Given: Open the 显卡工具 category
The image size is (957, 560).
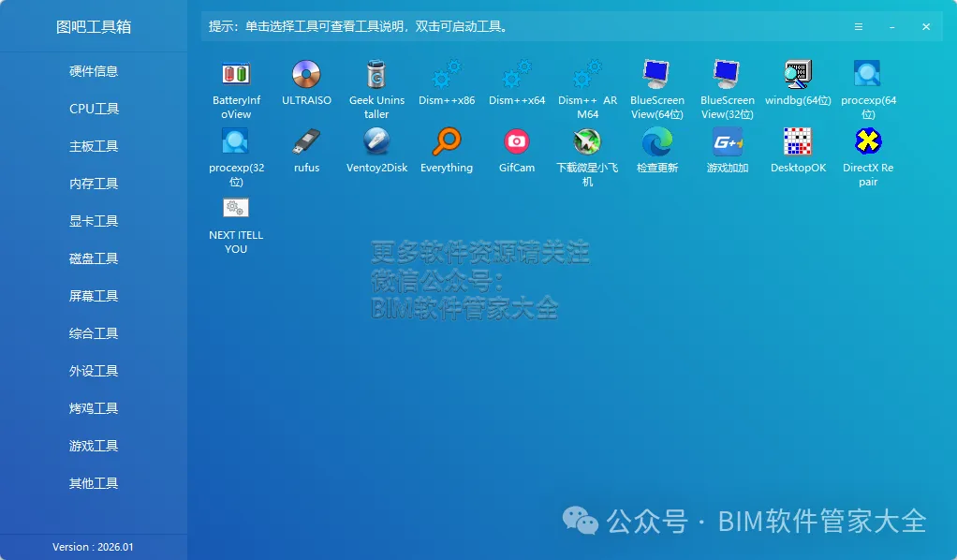Looking at the screenshot, I should click(x=94, y=221).
